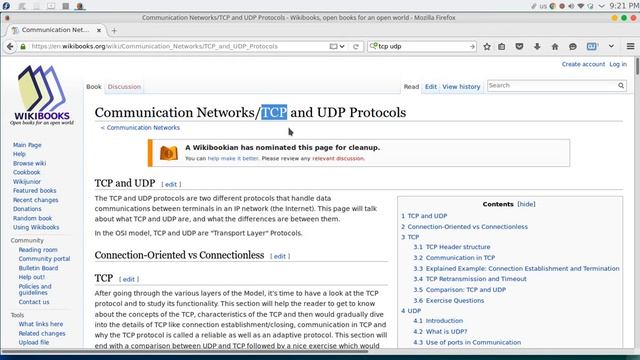Viewport: 640px width, 360px height.
Task: Jump to 2 Connection-Oriented vs Connectionless
Action: 464,227
